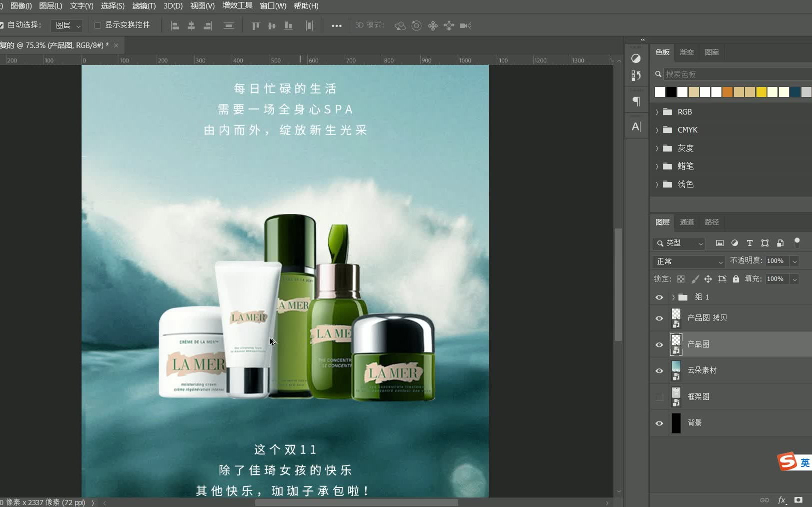Image resolution: width=812 pixels, height=507 pixels.
Task: Open the paragraph panel icon
Action: point(636,101)
